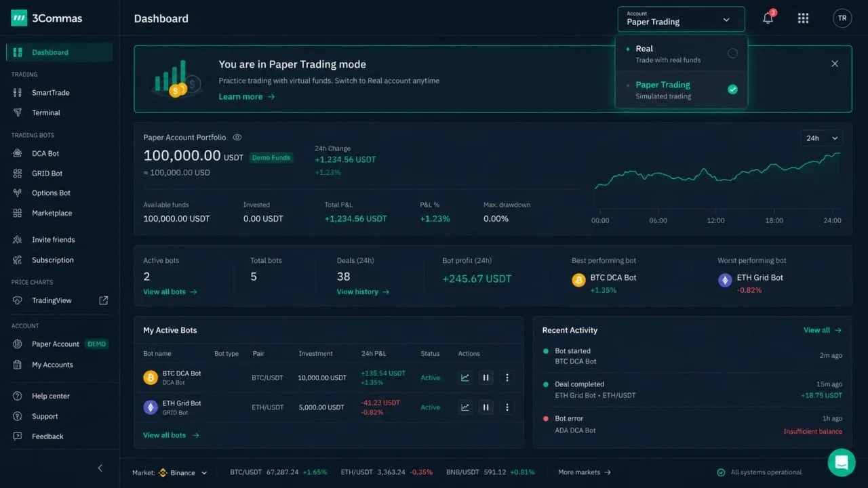
Task: Click the Investment column header
Action: [x=316, y=354]
